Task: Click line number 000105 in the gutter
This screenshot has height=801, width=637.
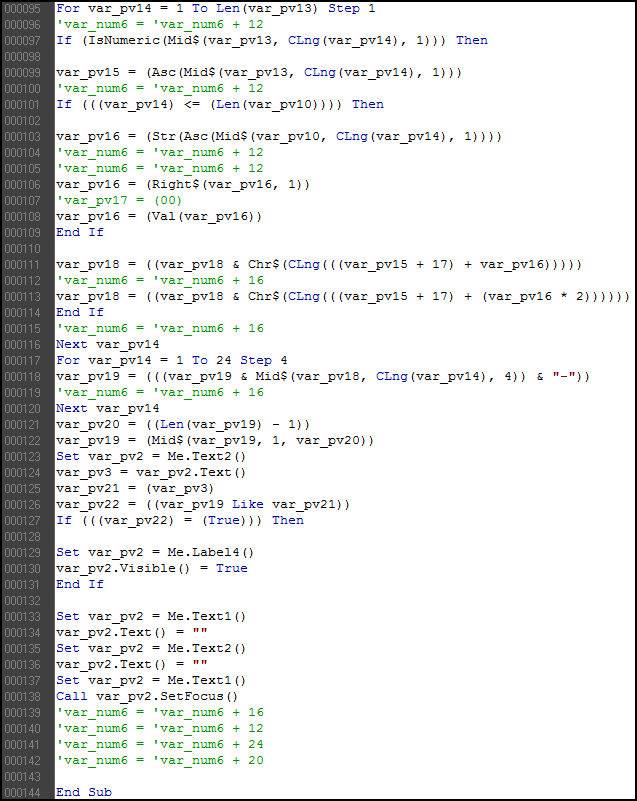Action: click(x=22, y=169)
